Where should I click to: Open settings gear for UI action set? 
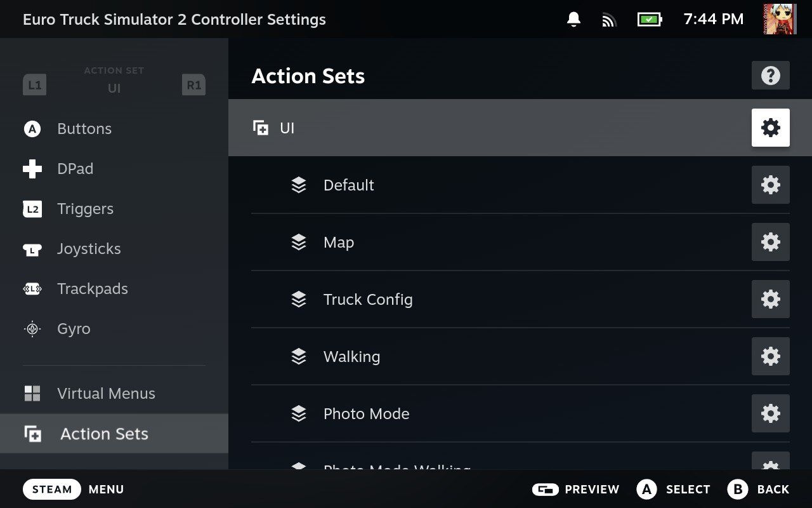[770, 128]
